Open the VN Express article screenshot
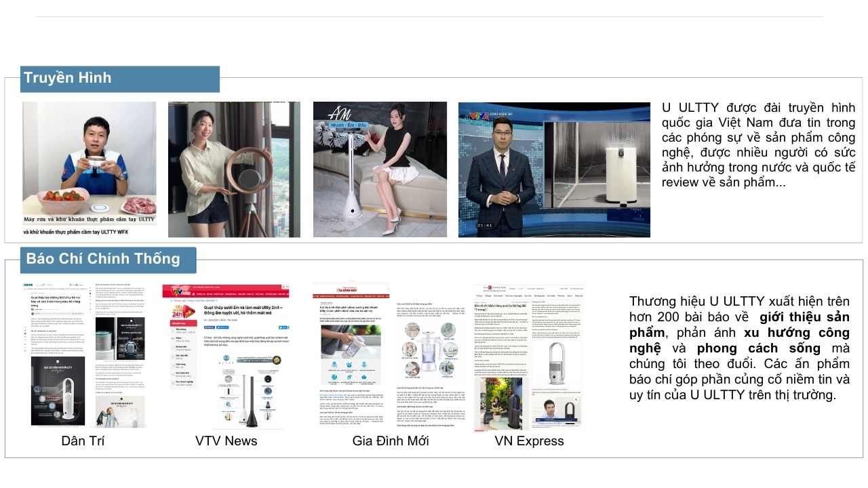The height and width of the screenshot is (488, 868). 528,356
